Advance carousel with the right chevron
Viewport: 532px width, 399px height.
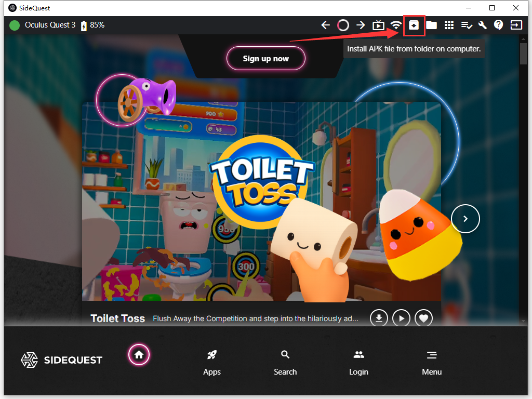click(x=465, y=219)
